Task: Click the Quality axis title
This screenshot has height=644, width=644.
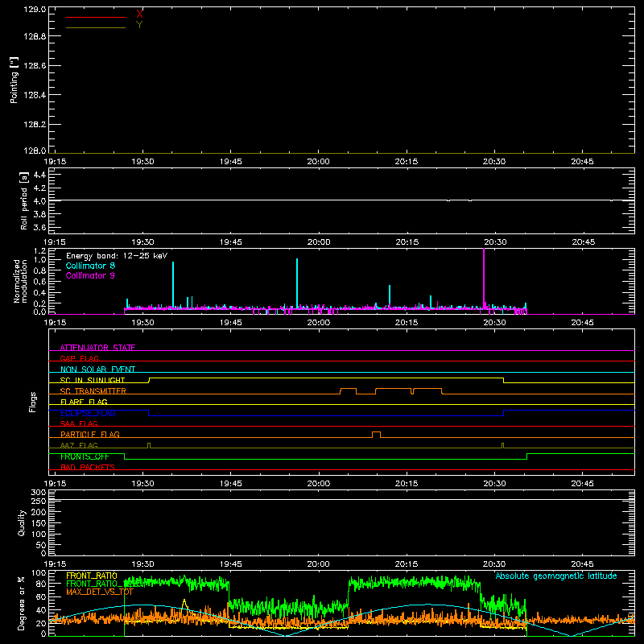Action: click(22, 522)
